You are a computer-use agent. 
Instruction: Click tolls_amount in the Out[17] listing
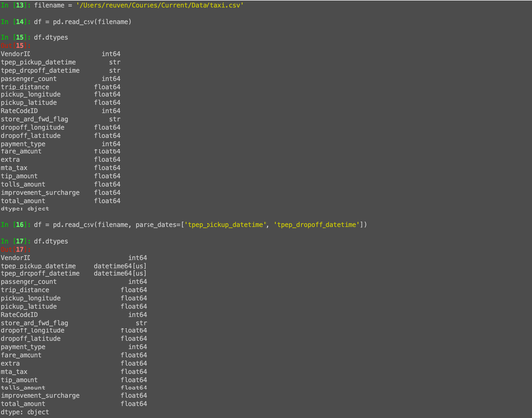[x=23, y=388]
